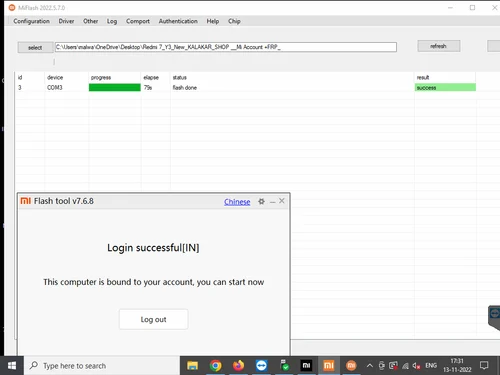Click the green success result cell

pyautogui.click(x=445, y=88)
